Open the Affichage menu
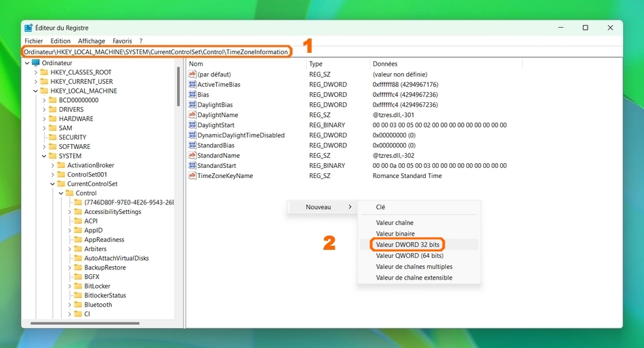This screenshot has height=348, width=644. tap(92, 41)
